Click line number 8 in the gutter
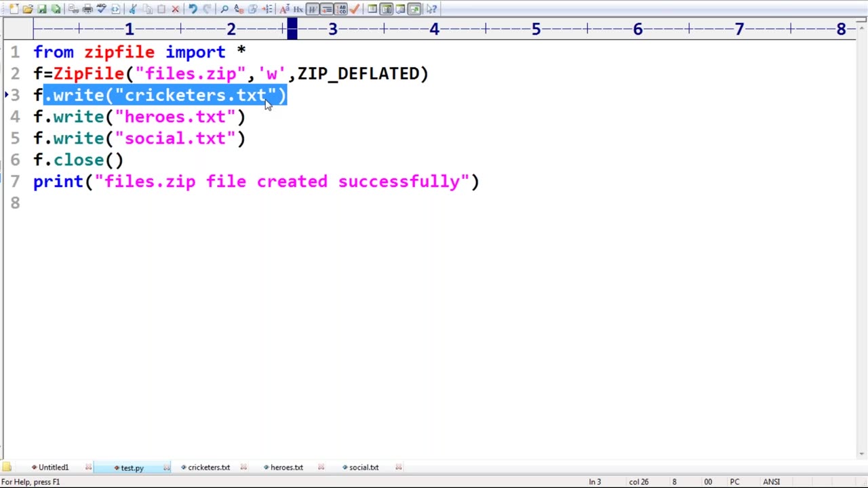Viewport: 868px width, 488px height. tap(15, 203)
